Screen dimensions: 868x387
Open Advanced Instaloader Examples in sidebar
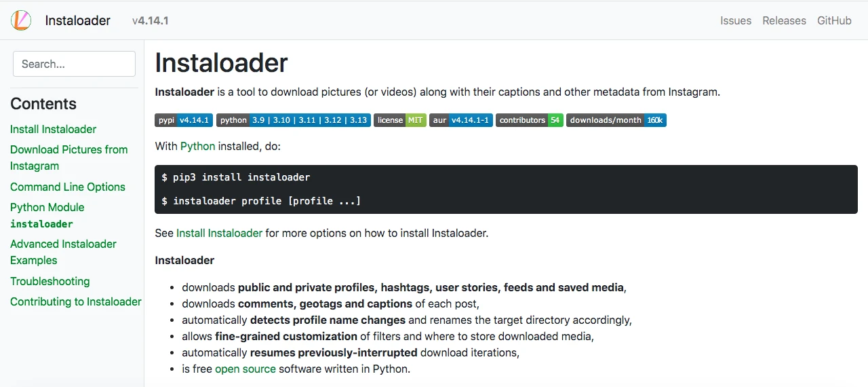click(x=63, y=252)
